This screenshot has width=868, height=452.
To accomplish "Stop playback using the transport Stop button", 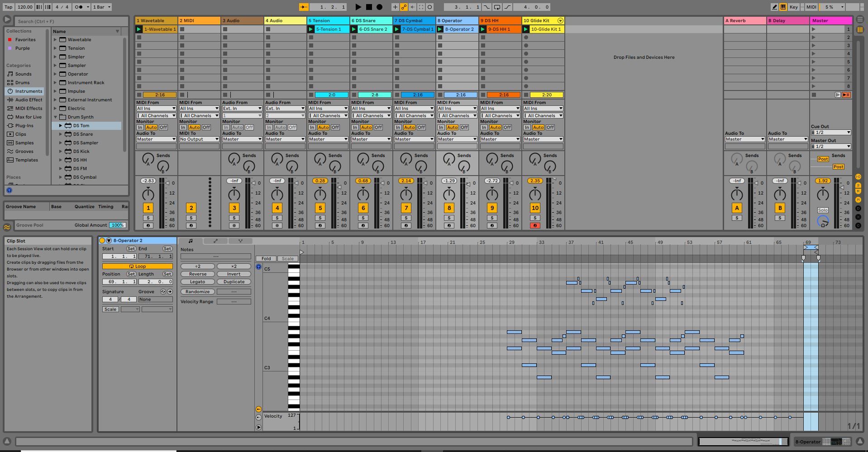I will (x=369, y=7).
